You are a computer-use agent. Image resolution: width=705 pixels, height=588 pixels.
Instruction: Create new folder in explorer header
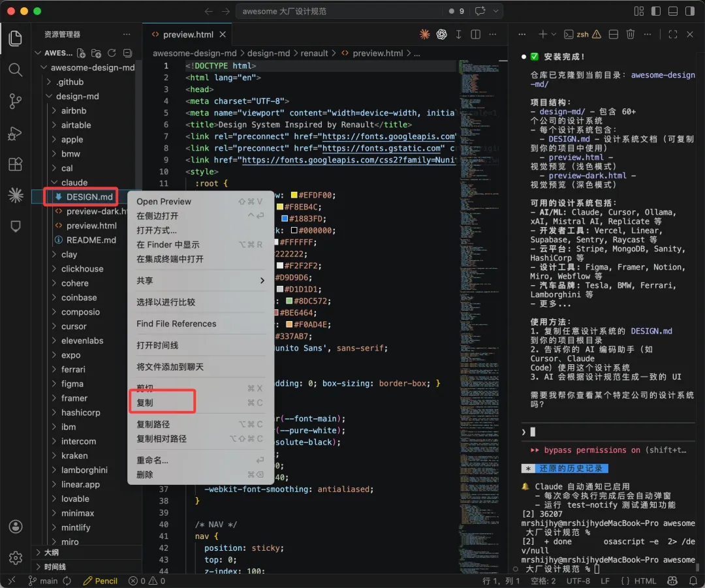point(96,53)
